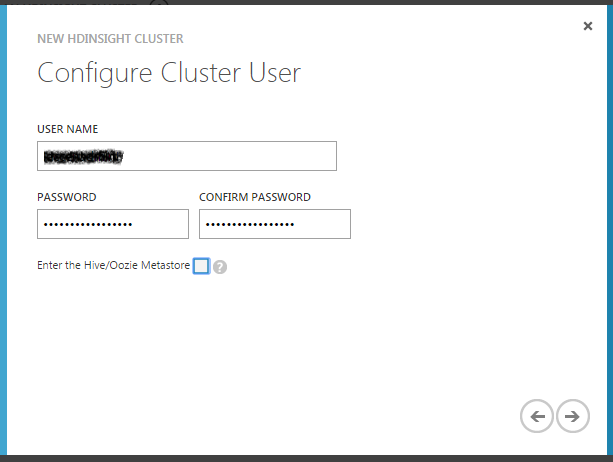Image resolution: width=613 pixels, height=462 pixels.
Task: Click the dark bar above the dialog
Action: (300, 2)
